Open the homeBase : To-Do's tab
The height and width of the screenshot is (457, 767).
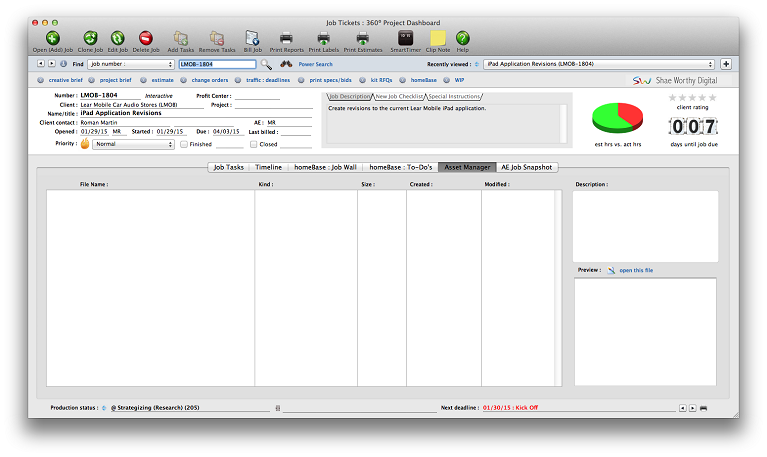[401, 167]
